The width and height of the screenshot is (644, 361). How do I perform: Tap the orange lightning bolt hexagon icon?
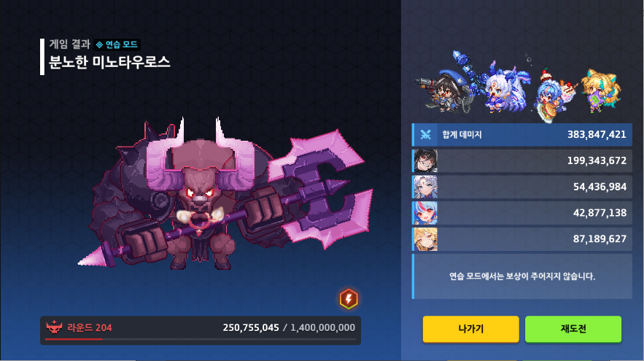click(349, 299)
